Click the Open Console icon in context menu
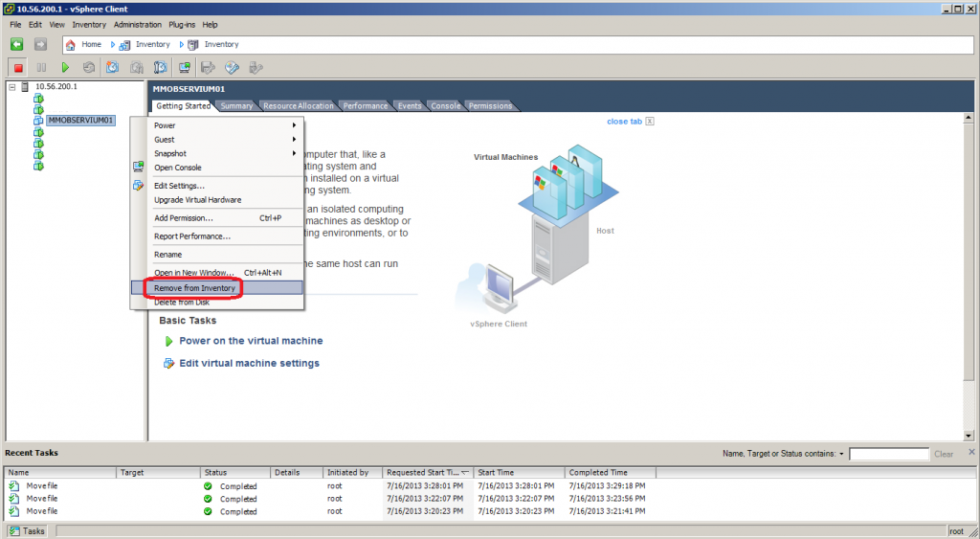Viewport: 980px width, 539px height. (x=139, y=167)
